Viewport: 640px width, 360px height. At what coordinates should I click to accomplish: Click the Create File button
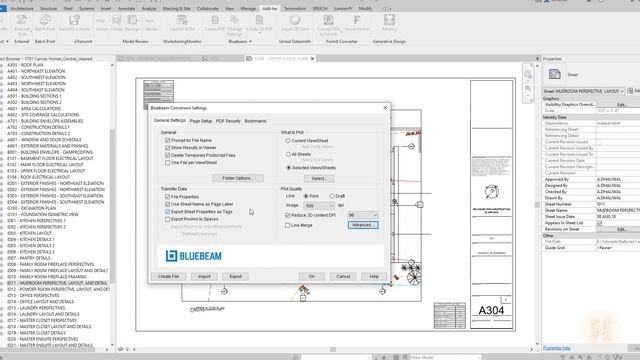pos(169,276)
